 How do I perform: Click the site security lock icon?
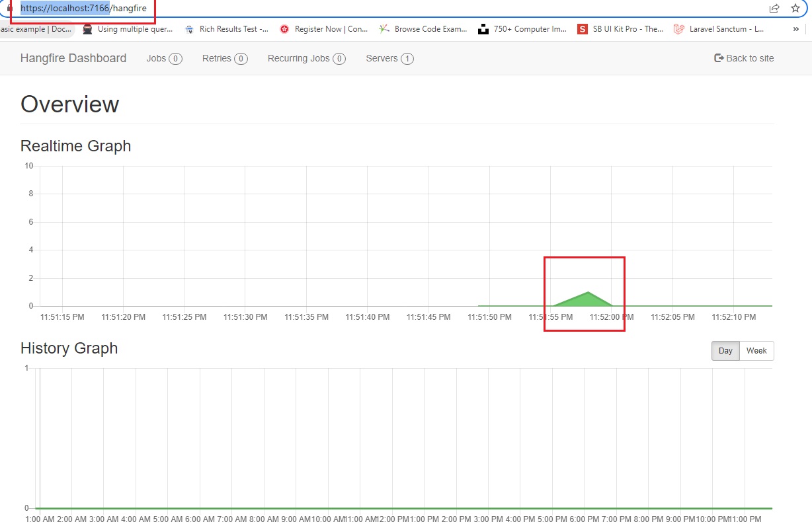click(x=9, y=8)
